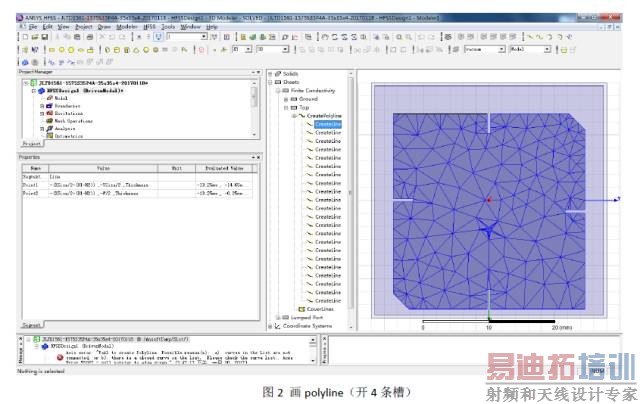Image resolution: width=640 pixels, height=404 pixels.
Task: Expand the Analysis node in Project Manager
Action: pos(42,129)
